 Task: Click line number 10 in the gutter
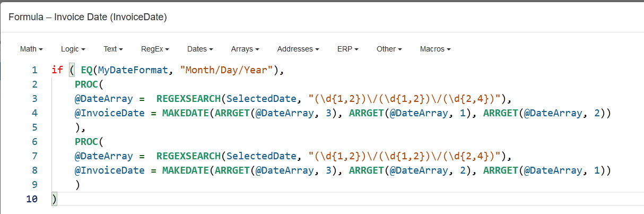[32, 199]
